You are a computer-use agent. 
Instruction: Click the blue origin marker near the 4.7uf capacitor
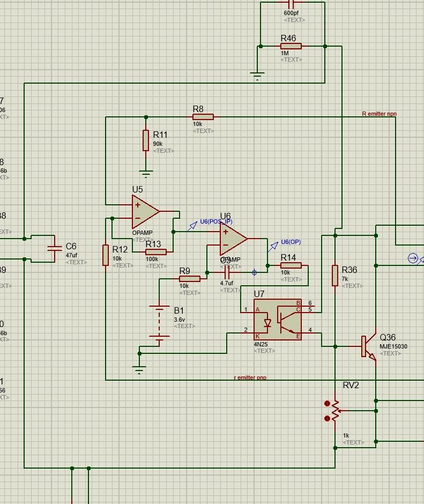pos(254,272)
